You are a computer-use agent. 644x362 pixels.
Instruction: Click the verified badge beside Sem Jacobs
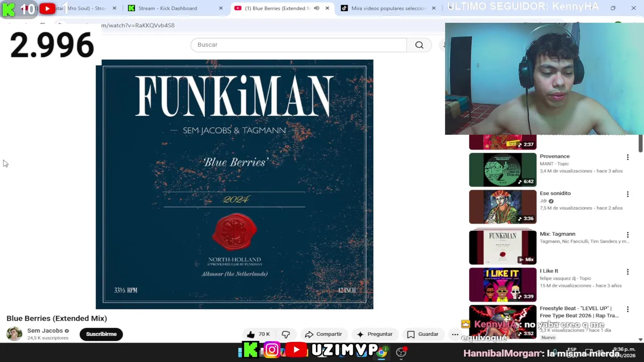pos(66,331)
